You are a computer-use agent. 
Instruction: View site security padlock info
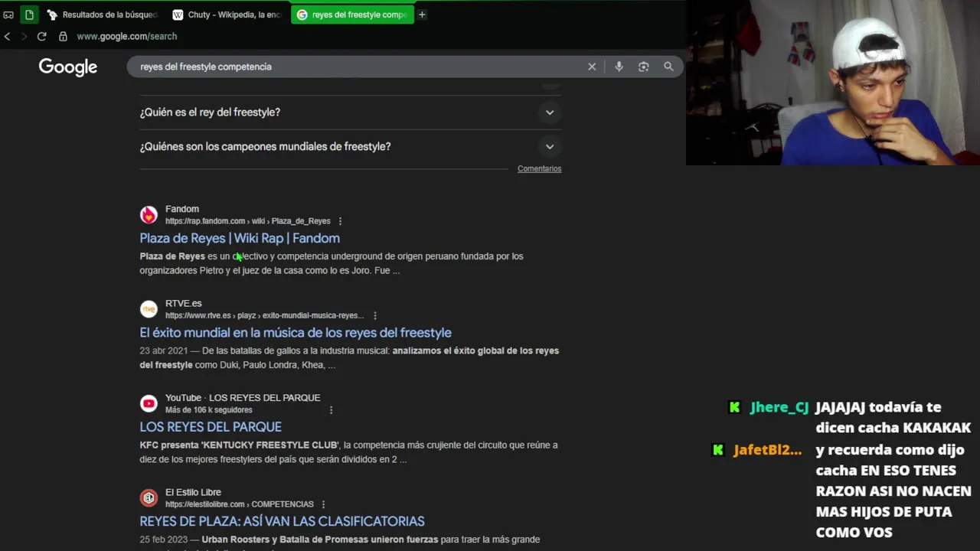[63, 36]
